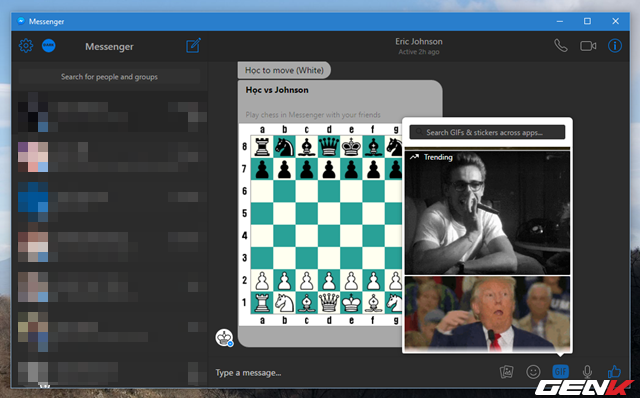Select the black queen on d8

pyautogui.click(x=329, y=147)
